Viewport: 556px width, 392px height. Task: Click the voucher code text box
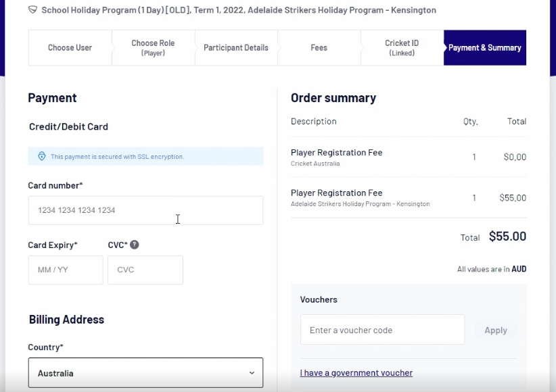(x=382, y=330)
